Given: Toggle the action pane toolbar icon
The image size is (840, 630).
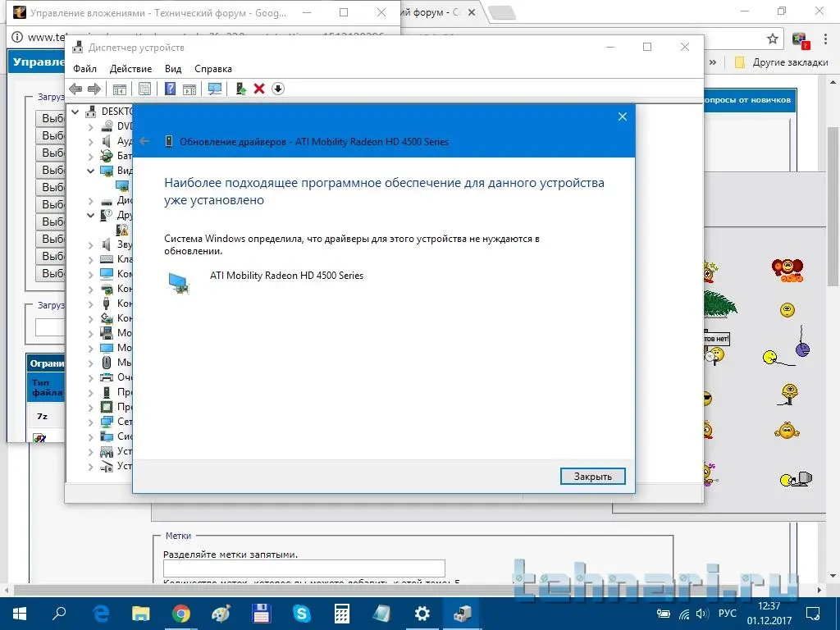Looking at the screenshot, I should pyautogui.click(x=189, y=89).
